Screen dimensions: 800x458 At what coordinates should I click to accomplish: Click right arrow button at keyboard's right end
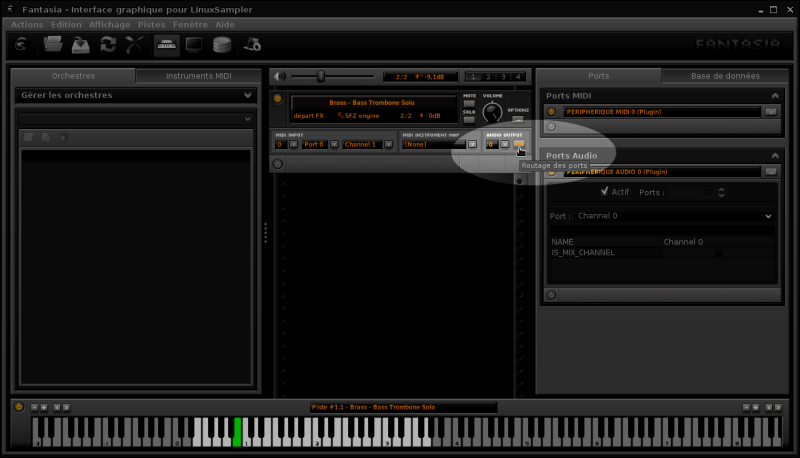[778, 408]
